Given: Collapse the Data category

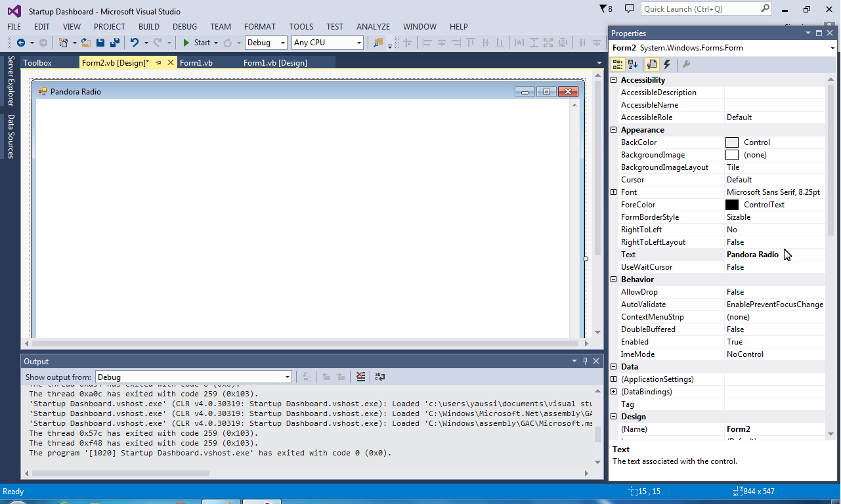Looking at the screenshot, I should 614,367.
